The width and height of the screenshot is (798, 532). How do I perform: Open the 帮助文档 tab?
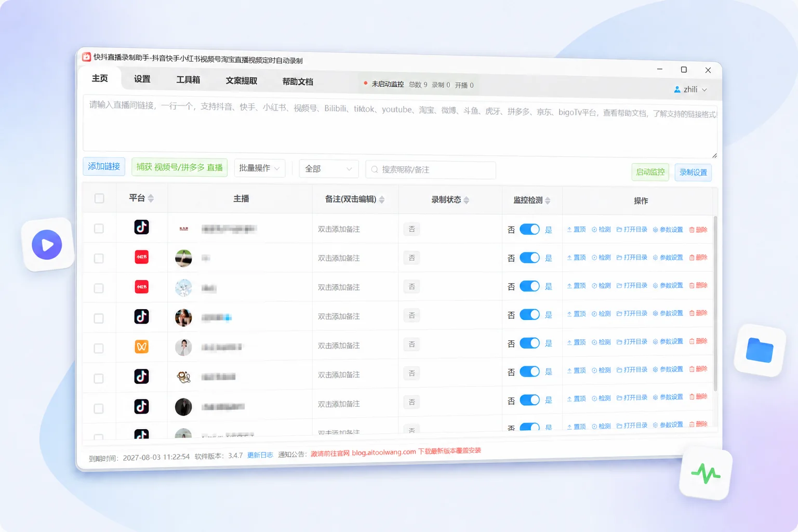pyautogui.click(x=298, y=82)
